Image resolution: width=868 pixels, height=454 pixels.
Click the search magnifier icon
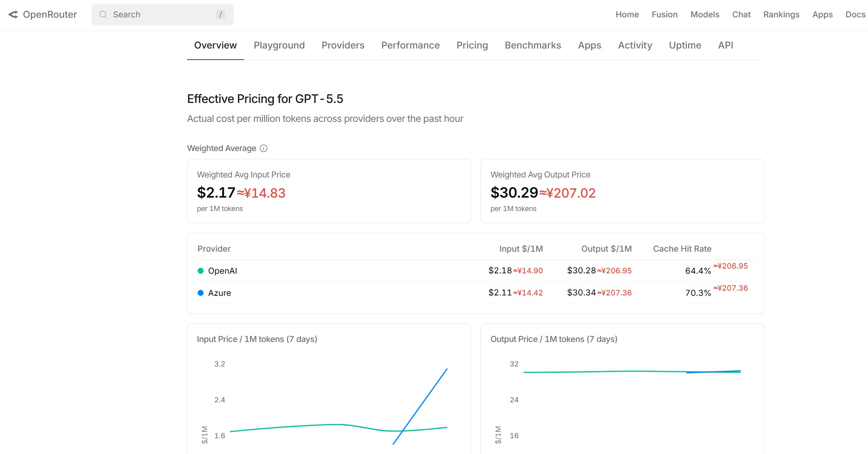103,15
